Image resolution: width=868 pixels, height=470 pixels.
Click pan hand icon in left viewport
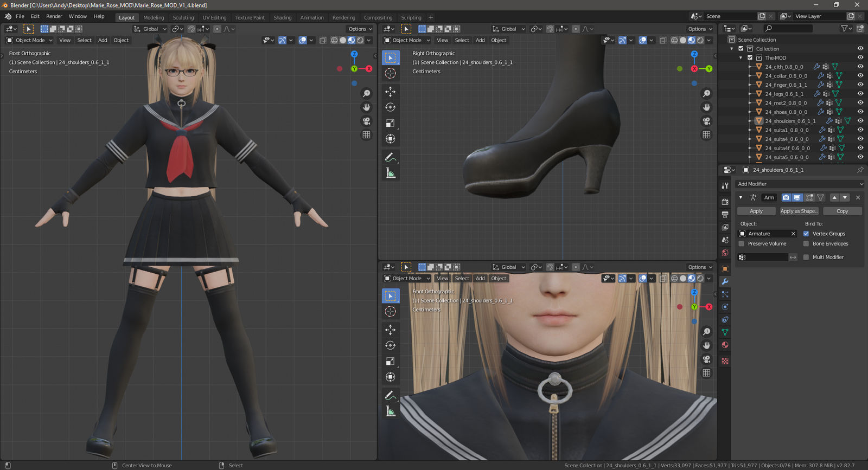(x=366, y=107)
